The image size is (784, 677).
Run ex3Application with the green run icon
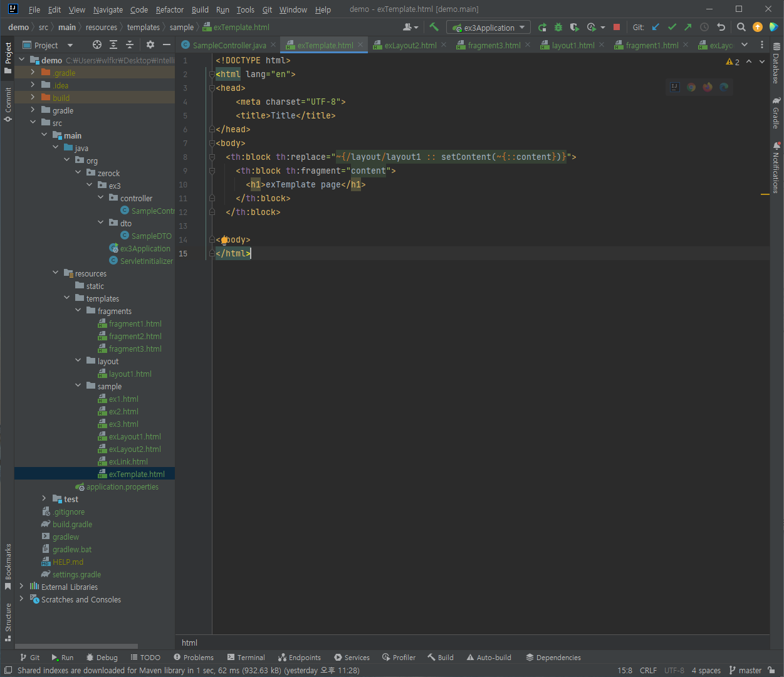542,27
